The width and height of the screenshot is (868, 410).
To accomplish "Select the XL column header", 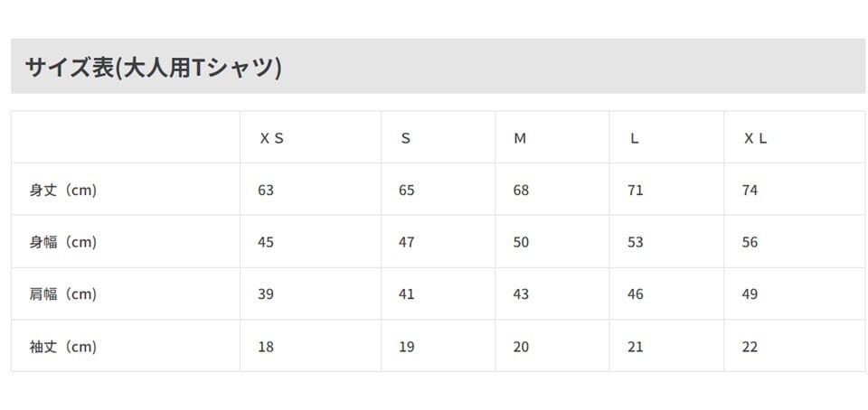I will (755, 138).
